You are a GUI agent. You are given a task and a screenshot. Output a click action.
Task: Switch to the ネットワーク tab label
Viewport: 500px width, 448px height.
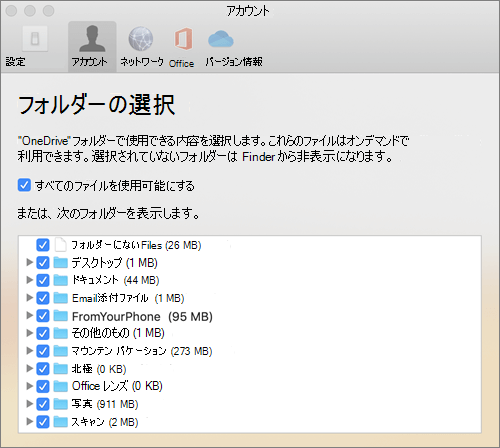coord(142,62)
